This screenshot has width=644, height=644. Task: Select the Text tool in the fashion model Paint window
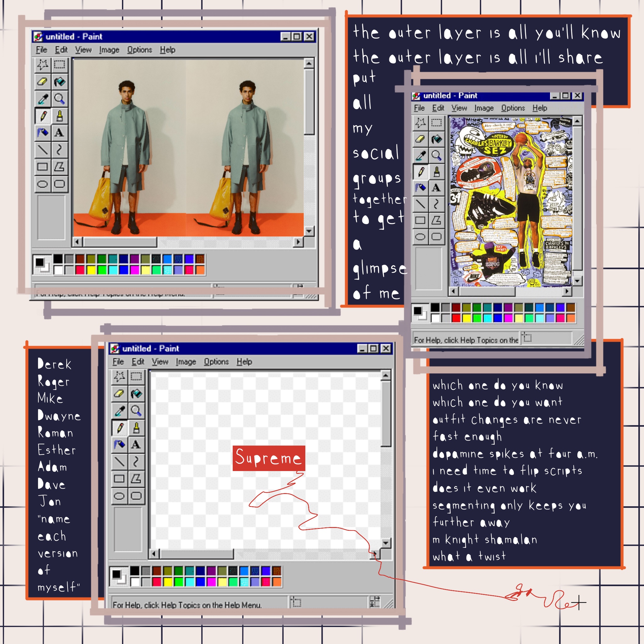59,133
